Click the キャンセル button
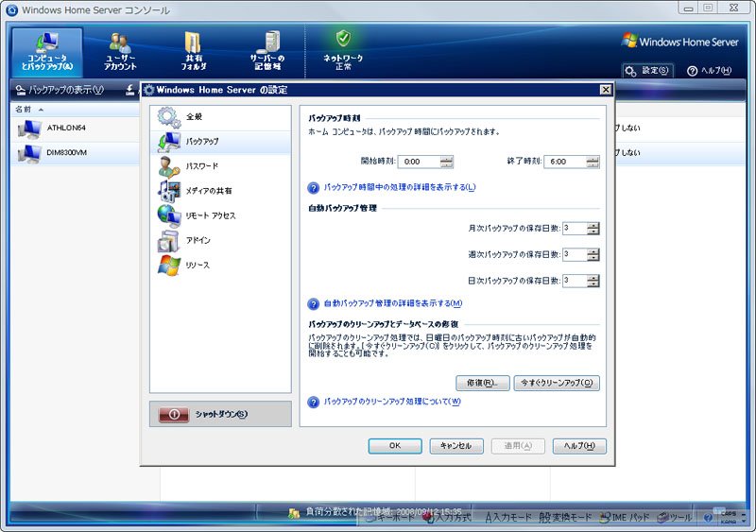Image resolution: width=756 pixels, height=532 pixels. click(456, 446)
